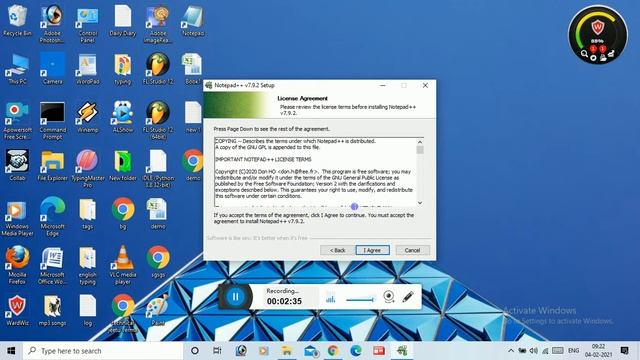Select the WordPad desktop shortcut
Screen dimensions: 640x360
[87, 69]
